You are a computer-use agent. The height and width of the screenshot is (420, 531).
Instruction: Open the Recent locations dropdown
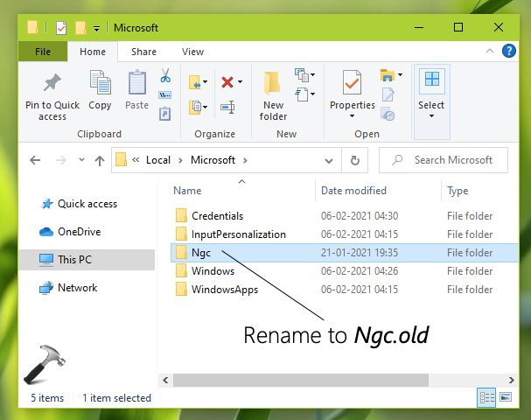pos(81,159)
